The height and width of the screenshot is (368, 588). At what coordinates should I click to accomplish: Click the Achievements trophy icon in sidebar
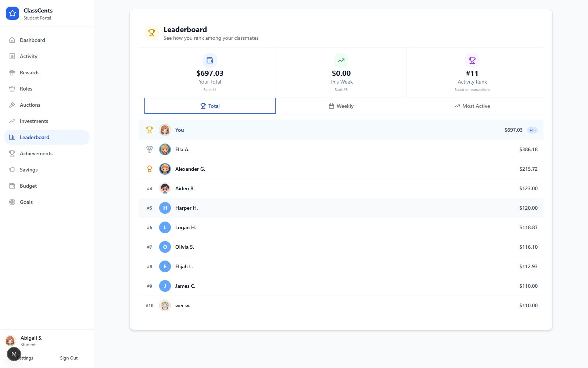coord(12,153)
